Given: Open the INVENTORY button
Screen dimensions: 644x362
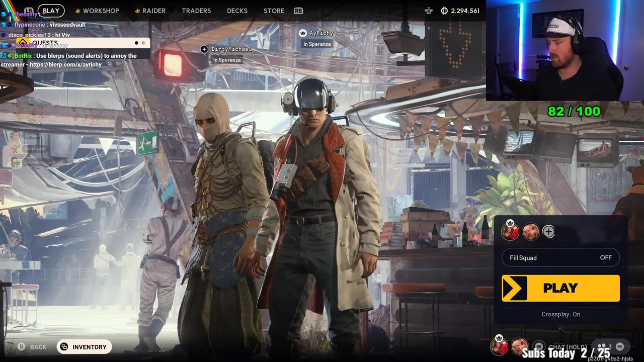Looking at the screenshot, I should [84, 347].
